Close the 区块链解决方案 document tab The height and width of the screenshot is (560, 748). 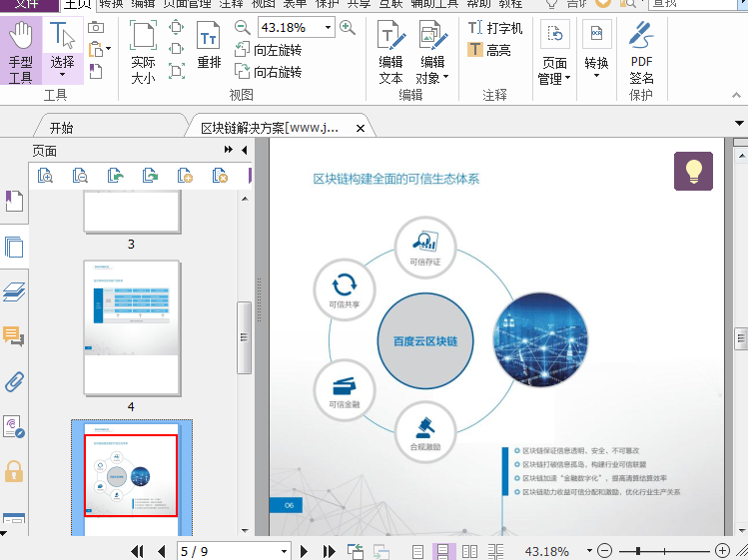point(361,128)
